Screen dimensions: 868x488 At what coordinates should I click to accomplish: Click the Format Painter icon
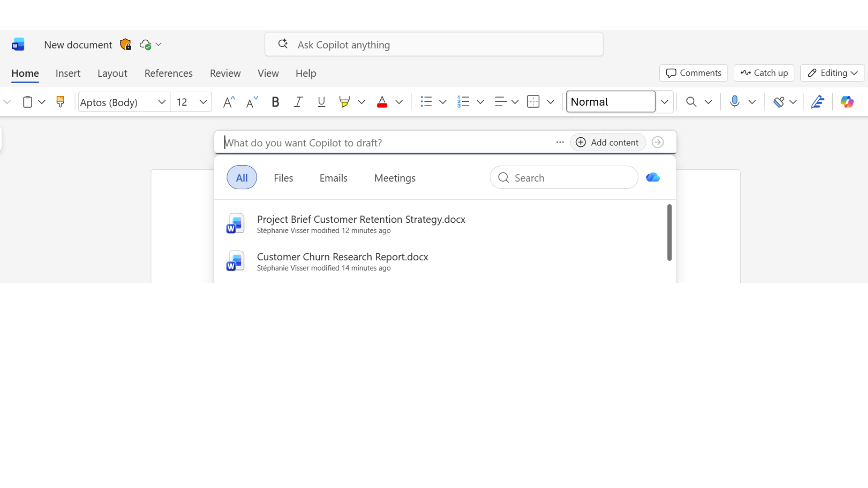coord(60,102)
